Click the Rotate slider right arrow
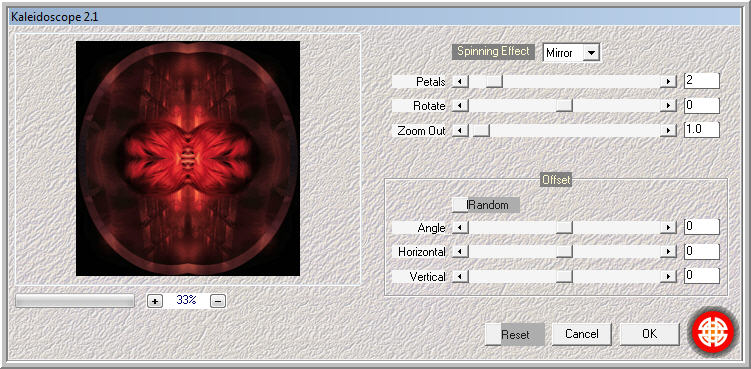 (667, 105)
